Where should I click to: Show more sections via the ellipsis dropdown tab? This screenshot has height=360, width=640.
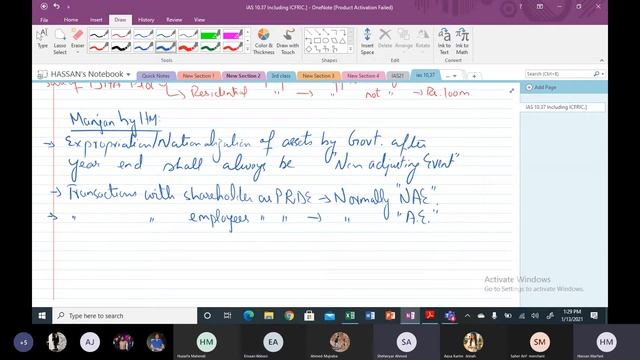coord(451,76)
